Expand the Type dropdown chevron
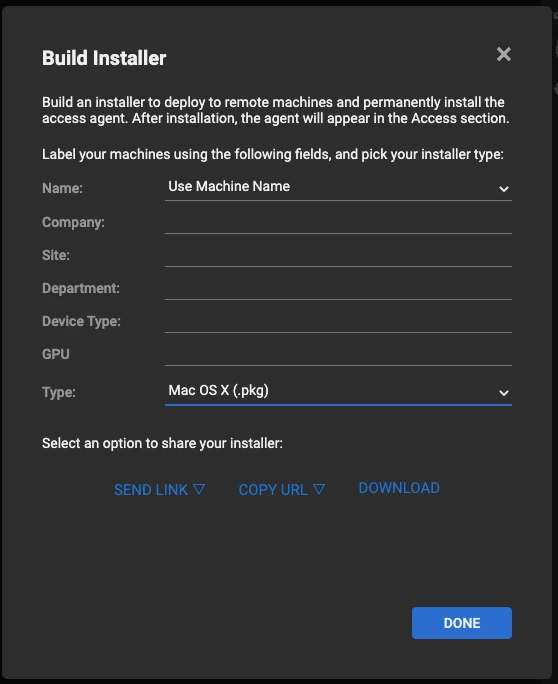The width and height of the screenshot is (558, 684). (x=503, y=393)
